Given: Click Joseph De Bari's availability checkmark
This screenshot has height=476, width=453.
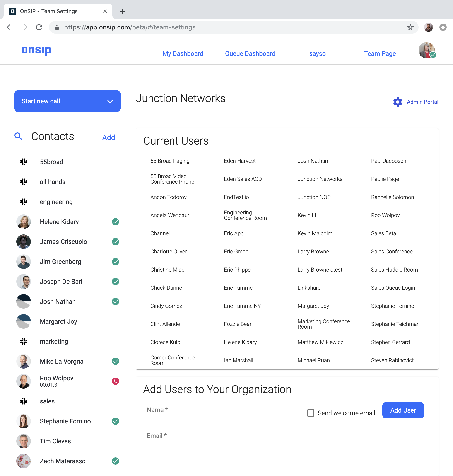Looking at the screenshot, I should (x=116, y=282).
